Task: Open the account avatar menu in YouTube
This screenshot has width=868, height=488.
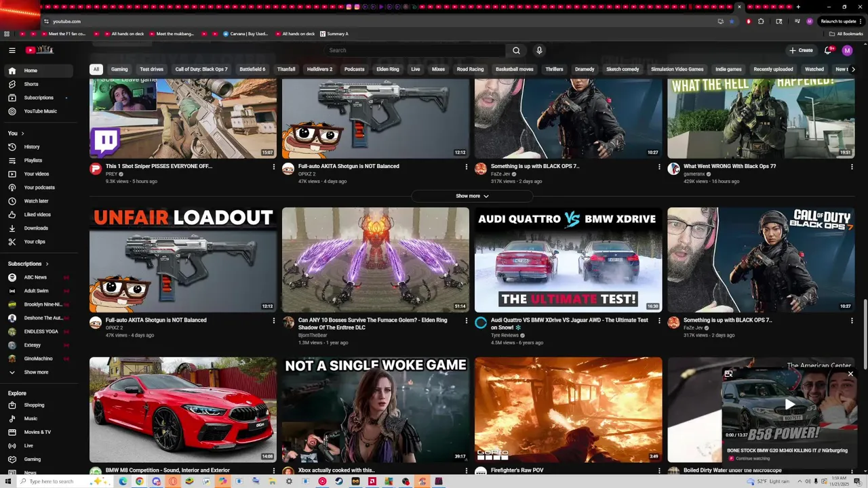Action: click(x=847, y=50)
